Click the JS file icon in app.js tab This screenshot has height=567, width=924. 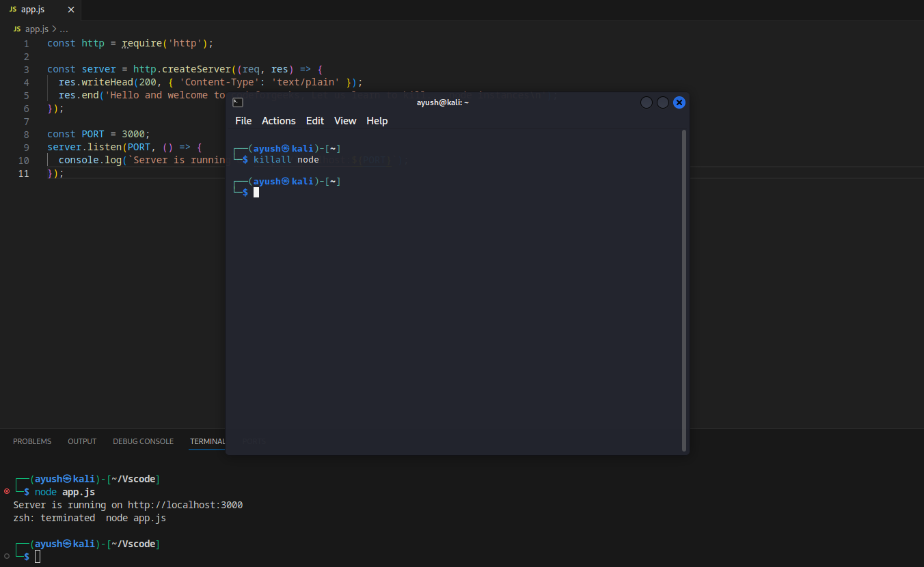[x=13, y=10]
